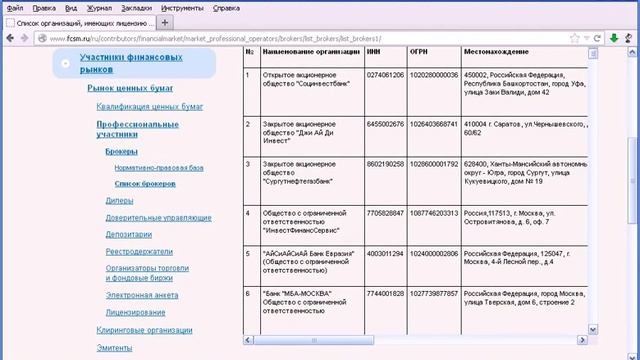Open a new tab with the plus button
Screen dimensions: 640x360
(x=165, y=23)
